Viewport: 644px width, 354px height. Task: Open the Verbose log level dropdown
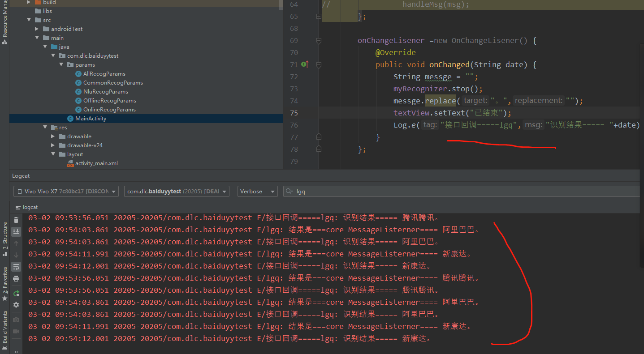click(257, 191)
